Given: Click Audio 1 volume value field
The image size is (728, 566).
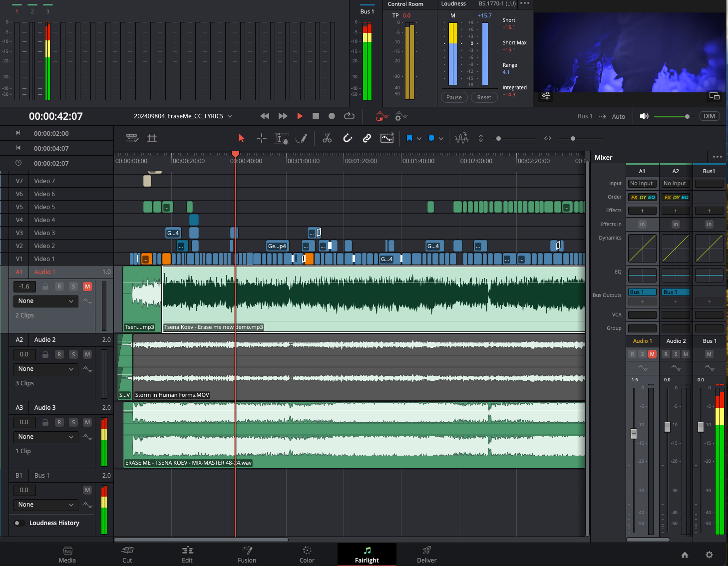Looking at the screenshot, I should (x=24, y=286).
